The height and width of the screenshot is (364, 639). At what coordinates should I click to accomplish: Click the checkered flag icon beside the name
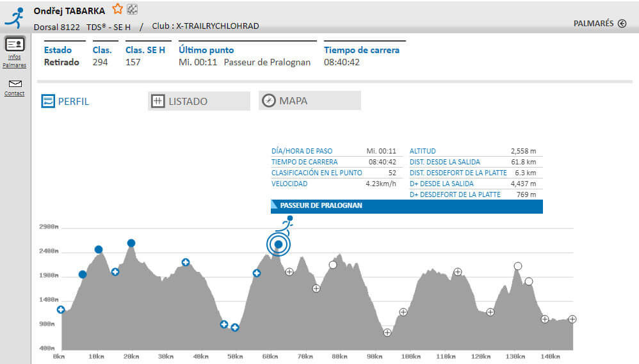pos(132,9)
